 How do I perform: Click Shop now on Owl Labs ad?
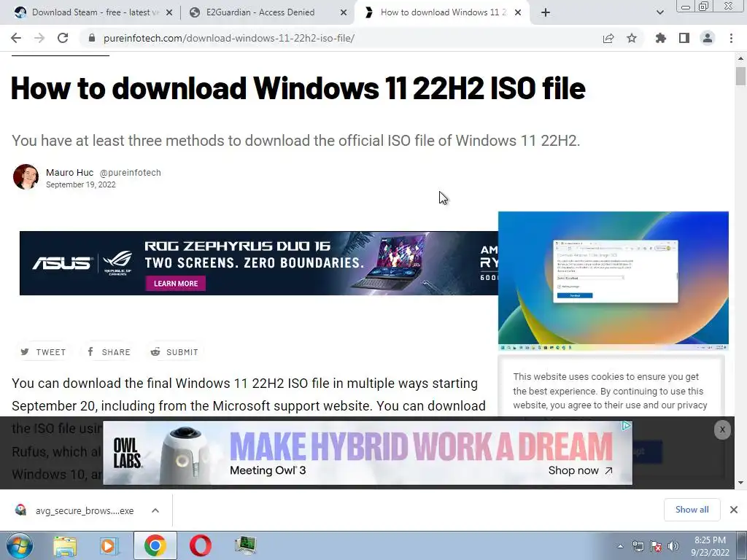(580, 470)
